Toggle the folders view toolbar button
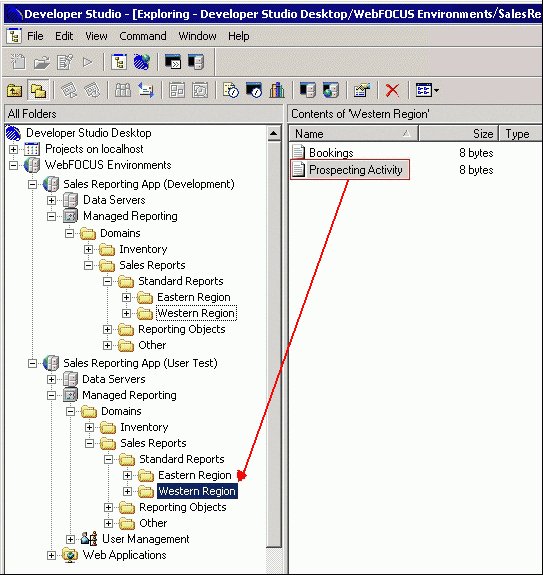543x575 pixels. (38, 90)
